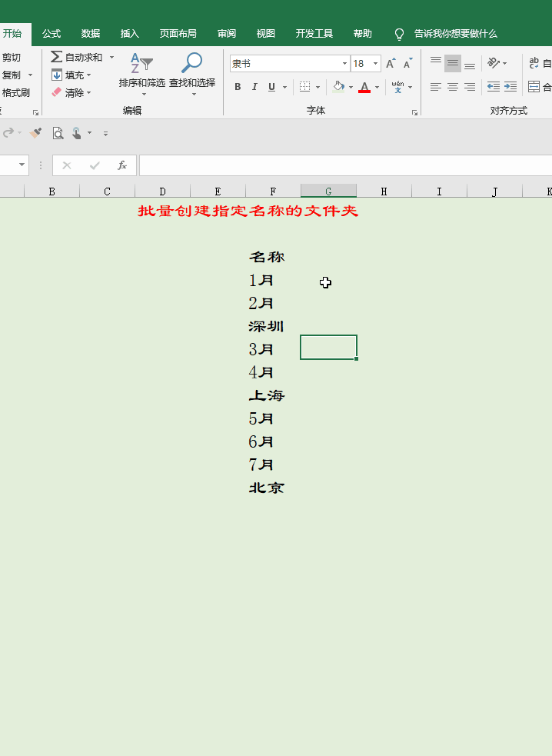The image size is (552, 756).
Task: Click the formula bar input field
Action: 346,165
